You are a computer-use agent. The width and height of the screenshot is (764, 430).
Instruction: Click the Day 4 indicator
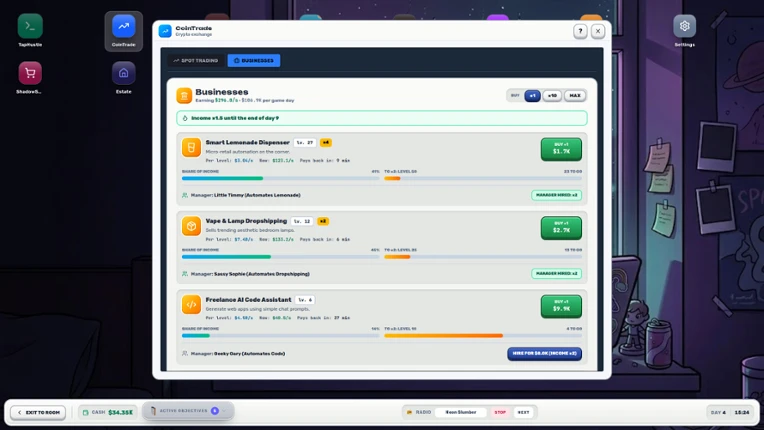(x=718, y=412)
